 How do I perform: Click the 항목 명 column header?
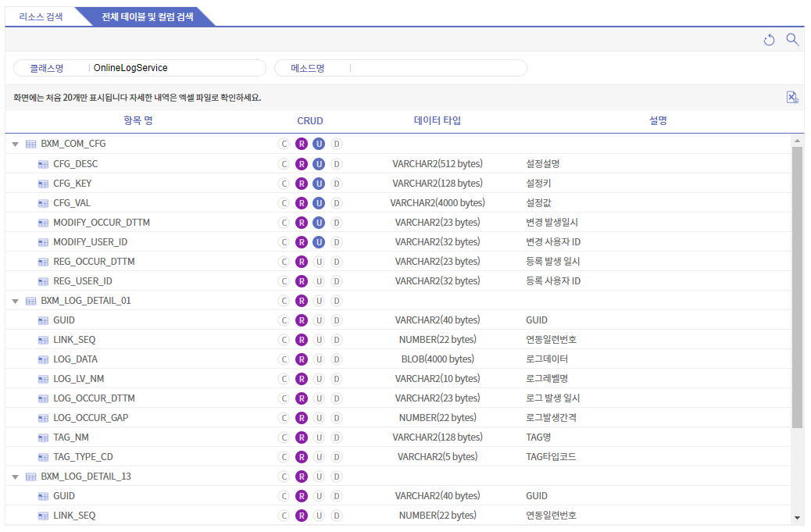click(x=138, y=120)
